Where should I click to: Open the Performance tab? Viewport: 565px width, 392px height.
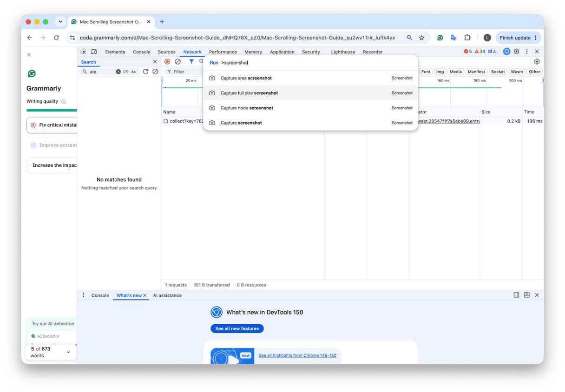point(223,52)
